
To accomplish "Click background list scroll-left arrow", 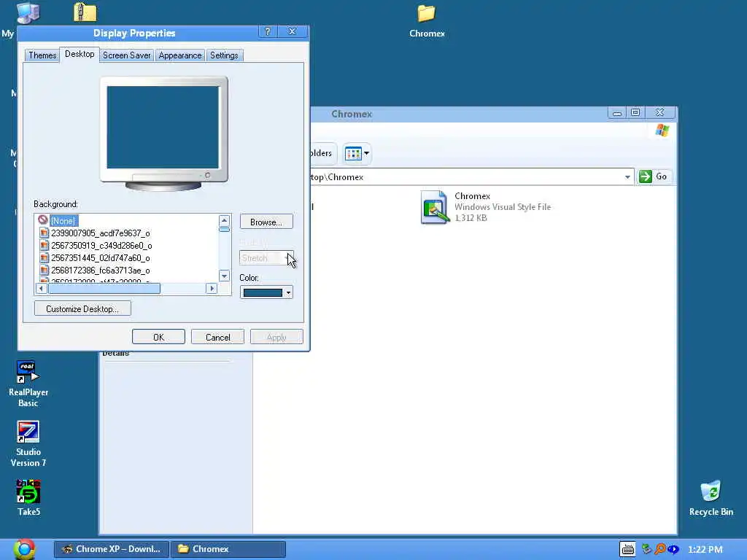I will (42, 288).
